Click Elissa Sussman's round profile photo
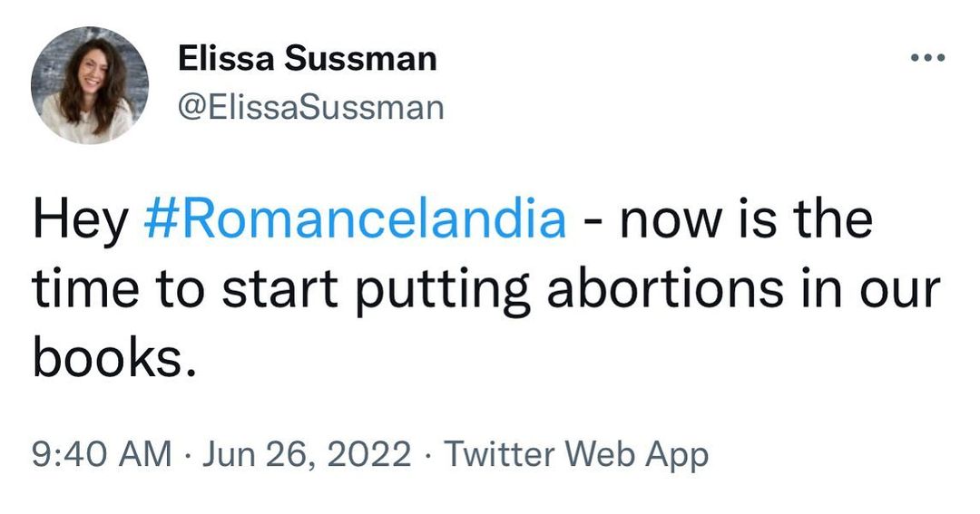 pyautogui.click(x=90, y=85)
